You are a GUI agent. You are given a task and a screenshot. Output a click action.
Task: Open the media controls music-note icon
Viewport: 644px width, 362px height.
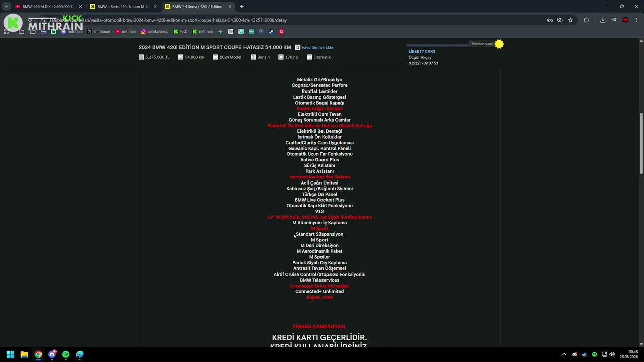pyautogui.click(x=614, y=20)
